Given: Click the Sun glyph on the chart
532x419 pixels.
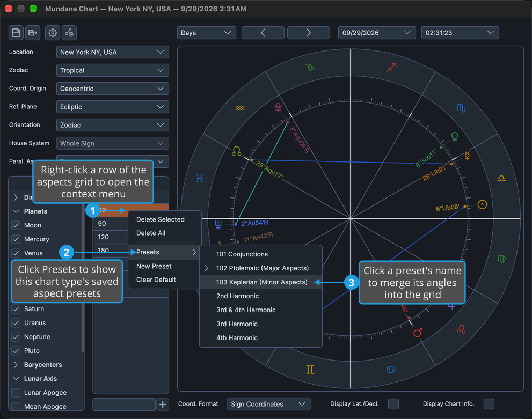Looking at the screenshot, I should click(482, 204).
